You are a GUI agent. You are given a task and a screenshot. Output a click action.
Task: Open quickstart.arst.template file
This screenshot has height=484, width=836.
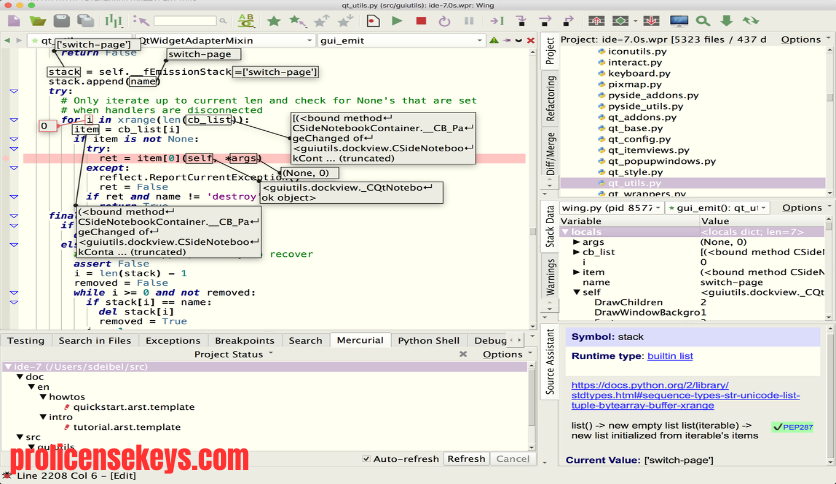click(134, 407)
